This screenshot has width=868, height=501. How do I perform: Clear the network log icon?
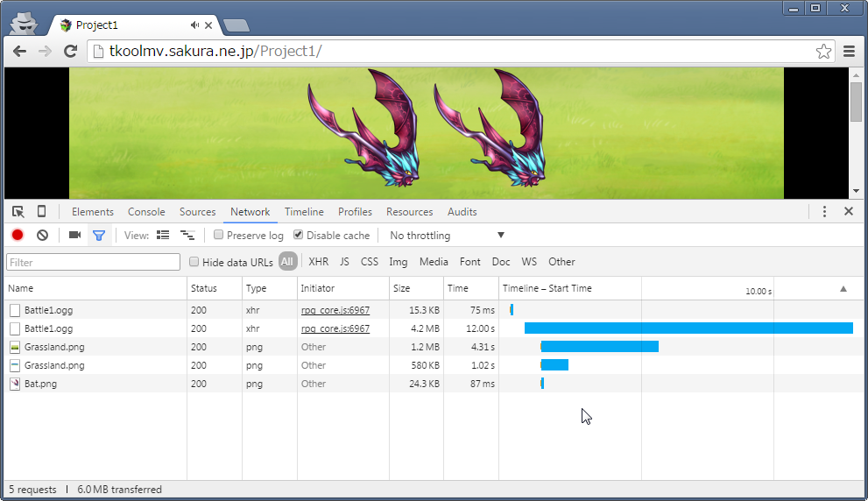[43, 236]
